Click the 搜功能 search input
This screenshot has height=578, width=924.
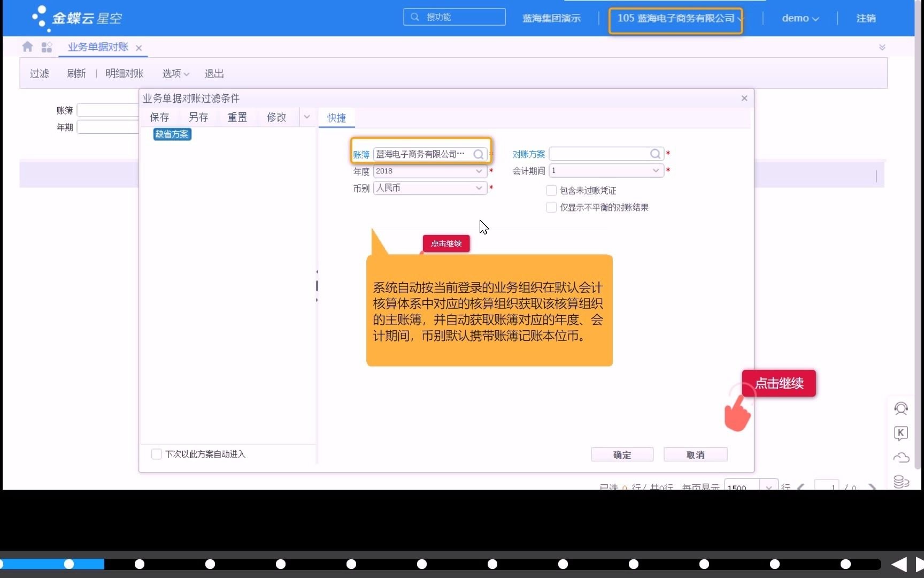click(454, 17)
